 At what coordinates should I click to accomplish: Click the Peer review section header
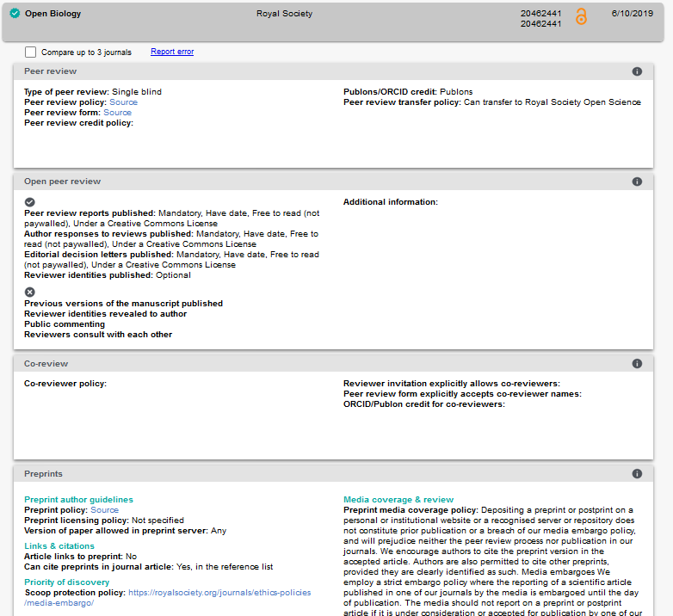334,71
